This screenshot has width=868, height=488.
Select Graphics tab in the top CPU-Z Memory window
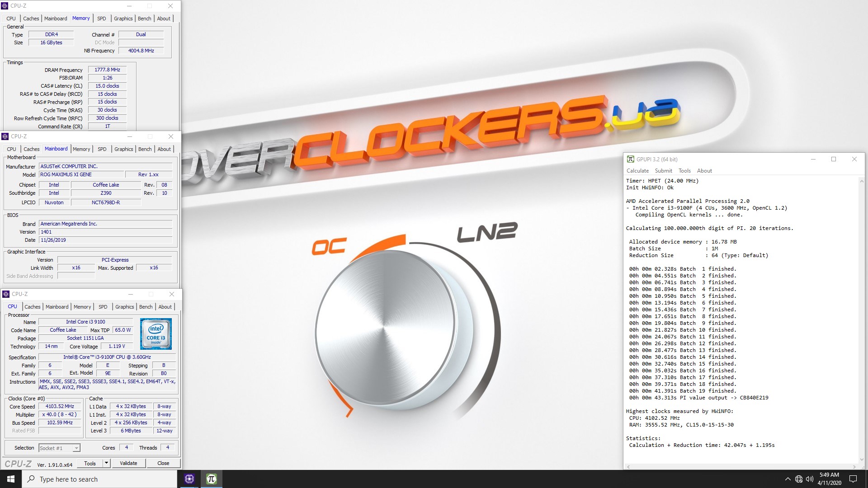[123, 19]
